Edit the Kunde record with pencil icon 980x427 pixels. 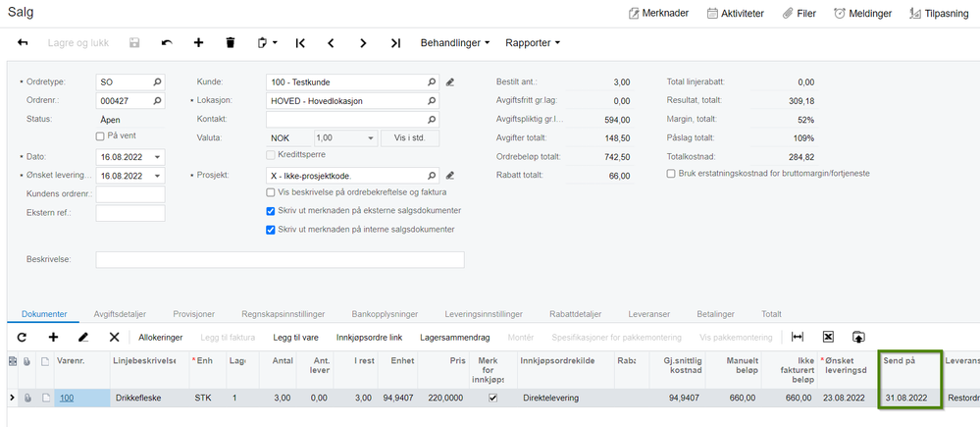[450, 81]
